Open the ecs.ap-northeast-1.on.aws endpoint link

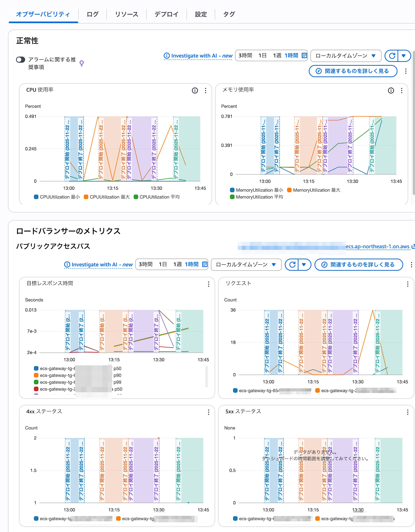coord(377,247)
